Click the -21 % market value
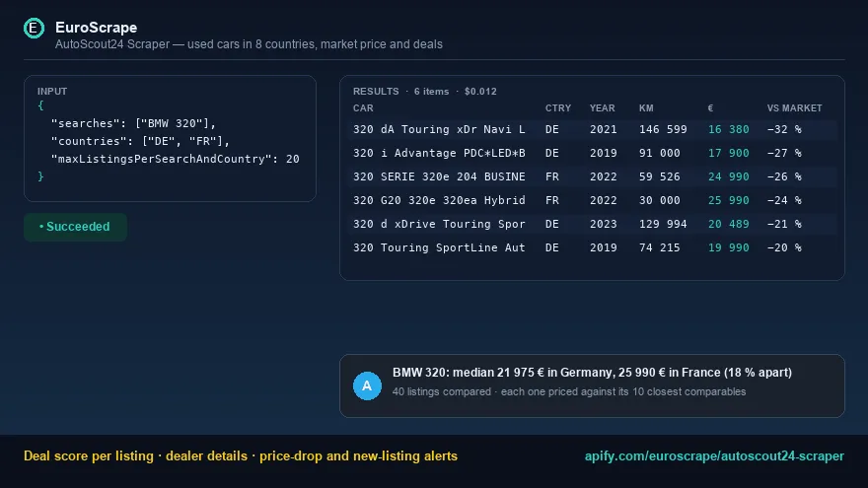 coord(784,224)
